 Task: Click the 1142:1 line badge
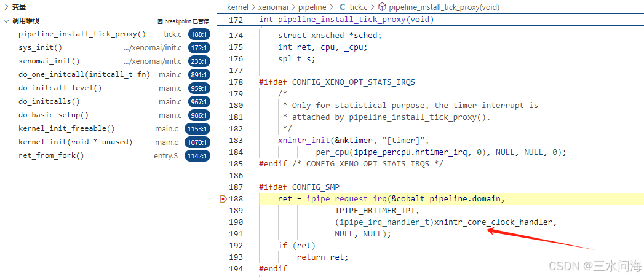pos(197,156)
